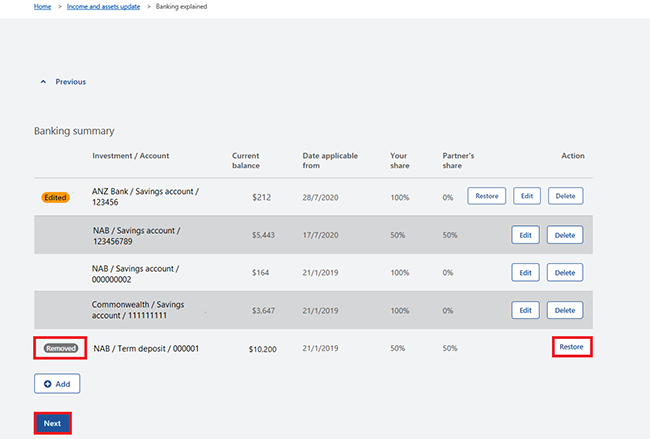Restore the NAB Term deposit 000001
This screenshot has width=650, height=439.
coord(572,347)
